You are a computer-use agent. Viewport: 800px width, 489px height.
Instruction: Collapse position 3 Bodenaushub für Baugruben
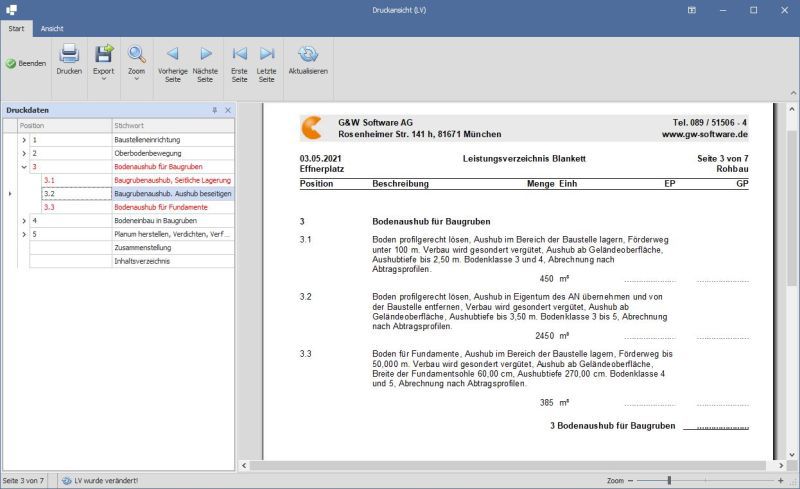coord(24,167)
